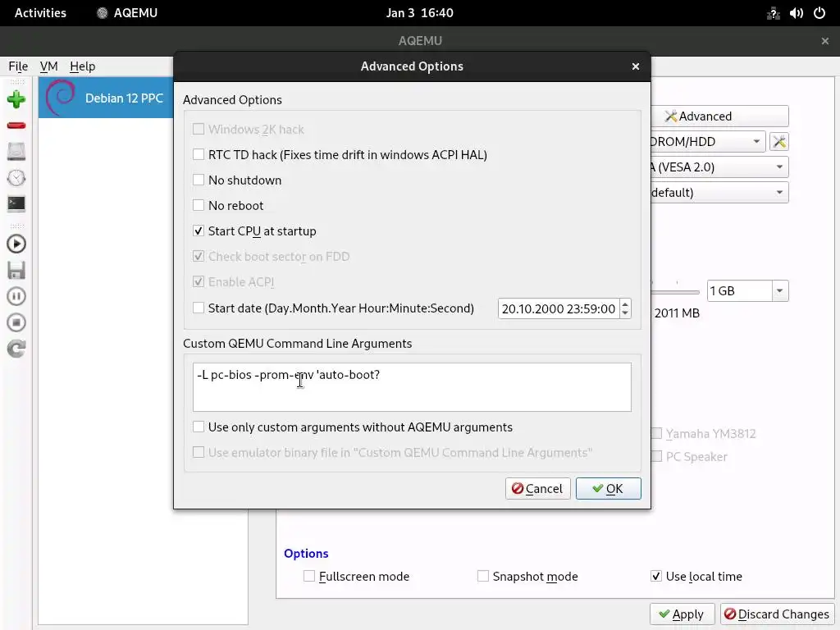Viewport: 840px width, 630px height.
Task: Click the Apply button
Action: click(x=682, y=614)
